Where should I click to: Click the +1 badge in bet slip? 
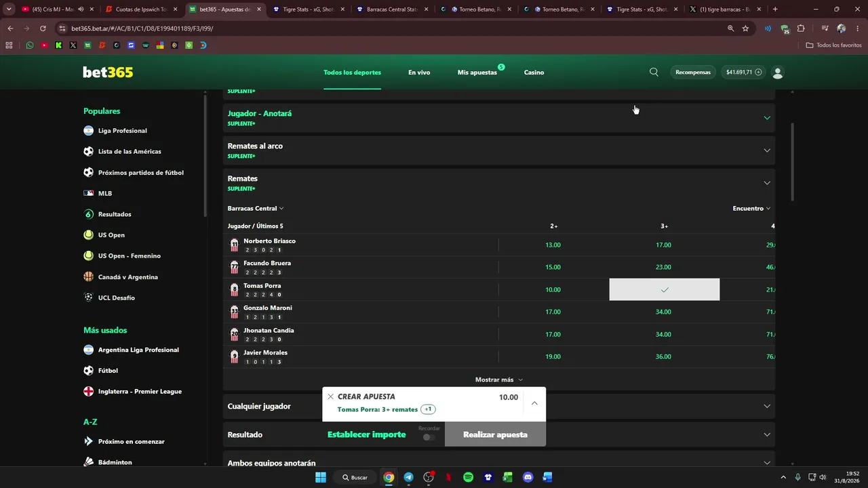[428, 409]
